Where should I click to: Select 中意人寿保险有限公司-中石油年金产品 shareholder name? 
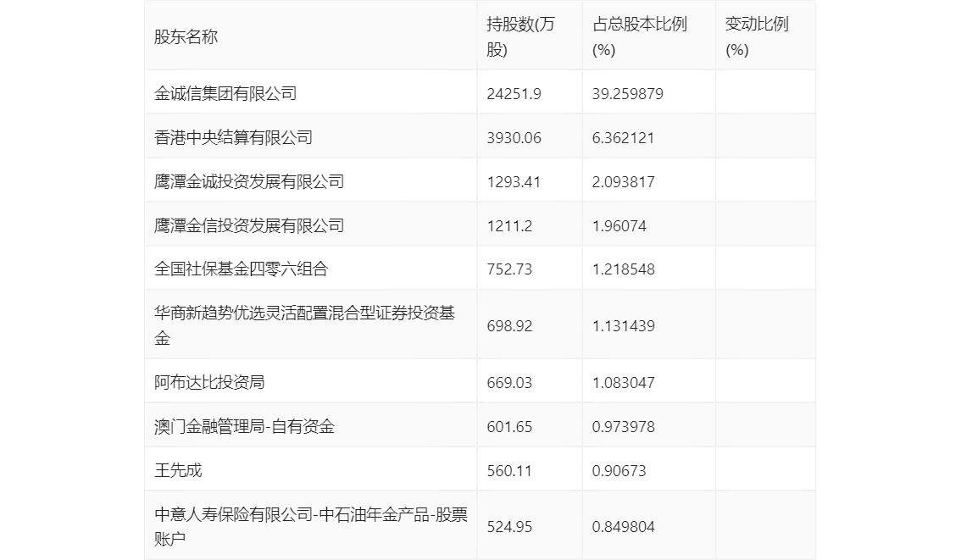coord(311,526)
